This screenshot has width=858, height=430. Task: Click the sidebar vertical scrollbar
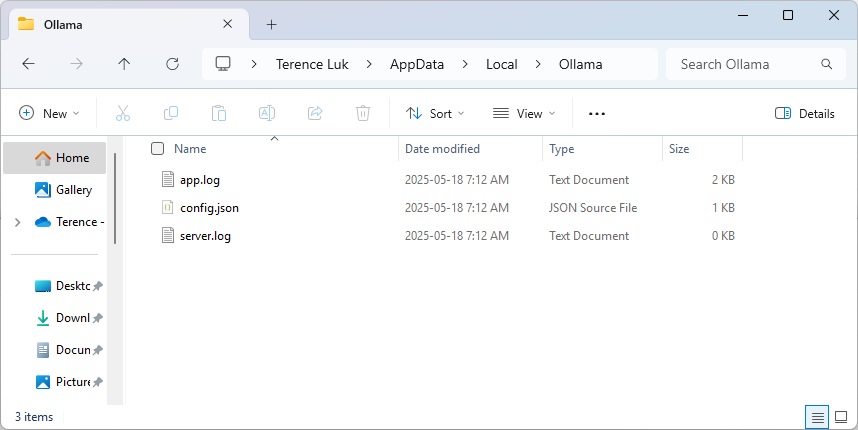click(x=115, y=198)
